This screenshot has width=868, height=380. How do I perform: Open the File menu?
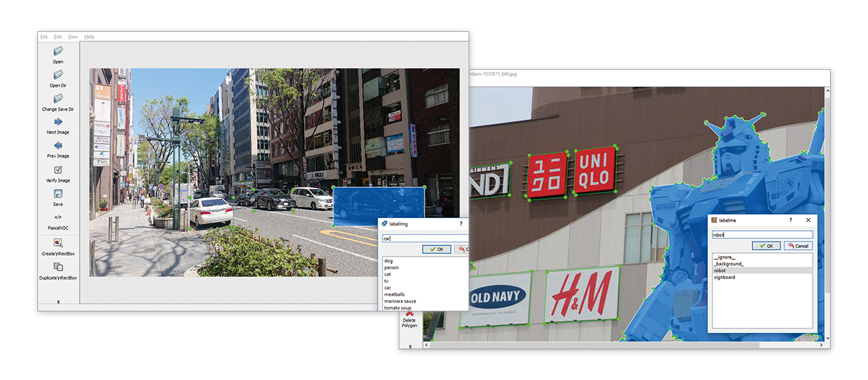tap(44, 37)
